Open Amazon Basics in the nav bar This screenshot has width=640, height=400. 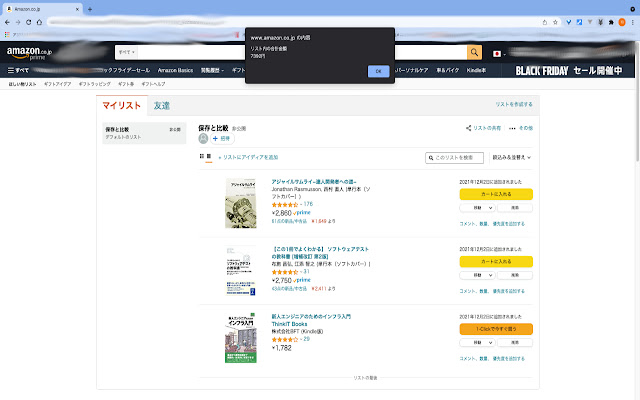click(x=175, y=70)
